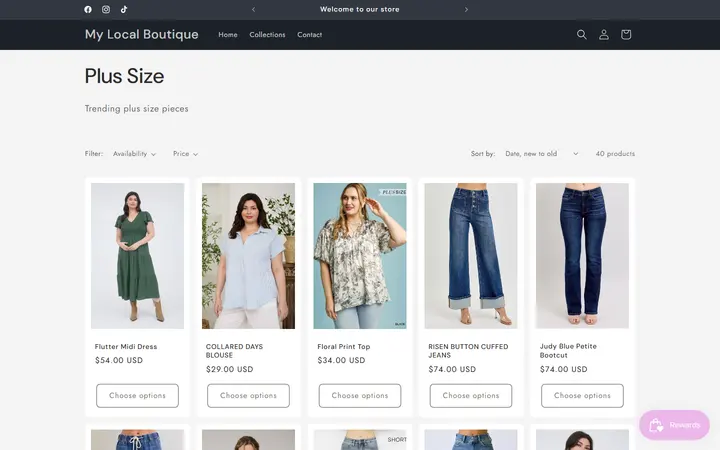Image resolution: width=720 pixels, height=450 pixels.
Task: Open the Collections menu item
Action: (x=267, y=34)
